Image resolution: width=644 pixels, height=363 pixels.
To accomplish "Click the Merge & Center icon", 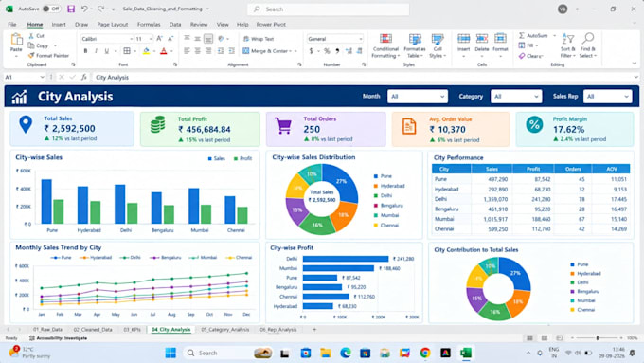I will 246,51.
